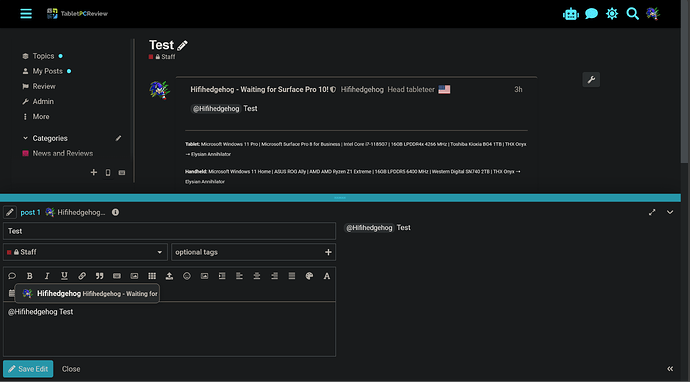Insert a quote with speech bubble icon

coord(12,276)
